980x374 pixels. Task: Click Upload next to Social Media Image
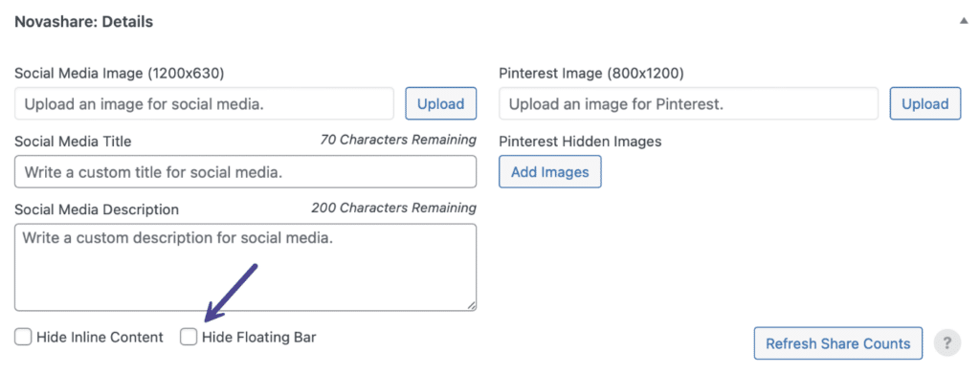pos(440,103)
